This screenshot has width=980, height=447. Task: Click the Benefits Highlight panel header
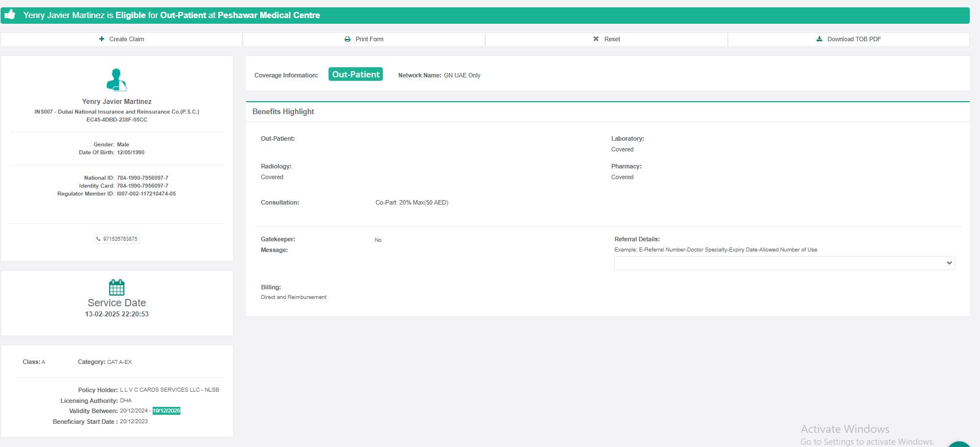point(283,112)
